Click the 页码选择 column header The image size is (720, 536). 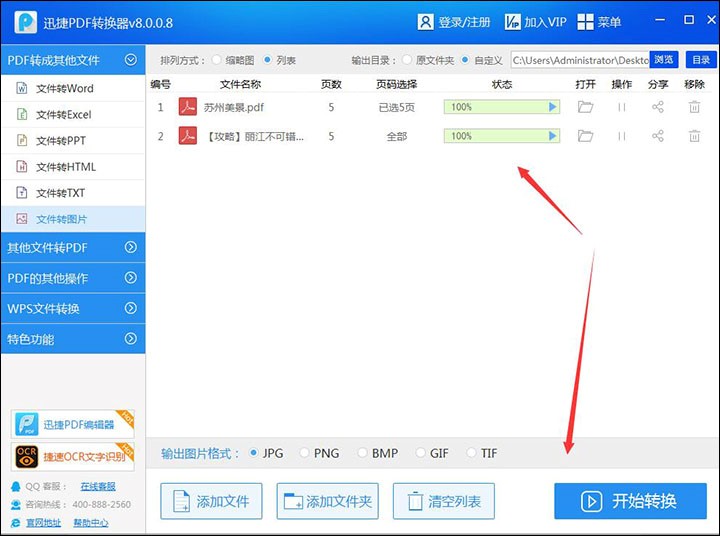click(x=396, y=84)
